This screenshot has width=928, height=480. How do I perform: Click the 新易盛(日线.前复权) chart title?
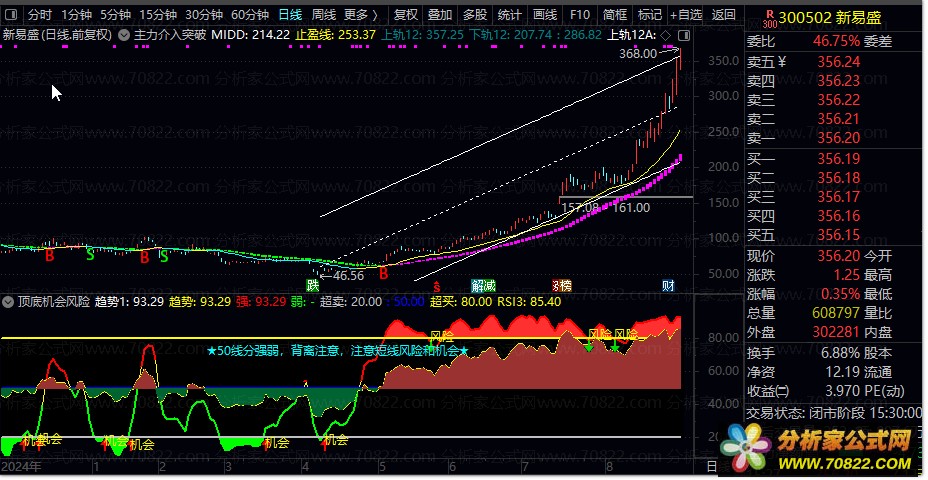(x=57, y=35)
